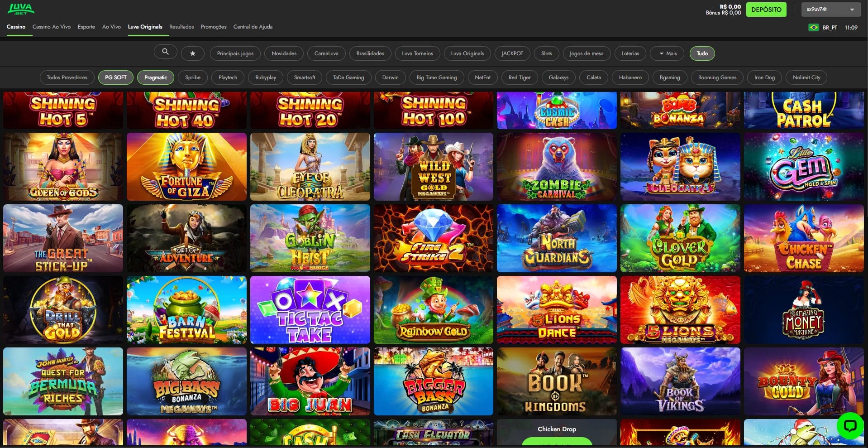Open Cassino Ao Vivo section
Image resolution: width=868 pixels, height=448 pixels.
52,27
